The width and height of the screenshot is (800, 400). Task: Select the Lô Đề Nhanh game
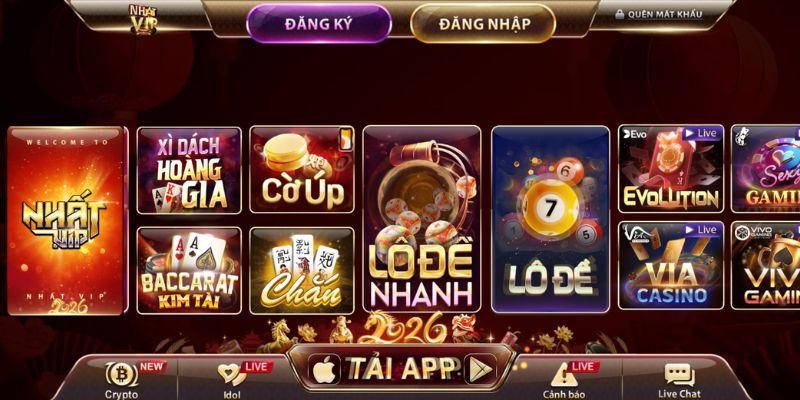422,219
